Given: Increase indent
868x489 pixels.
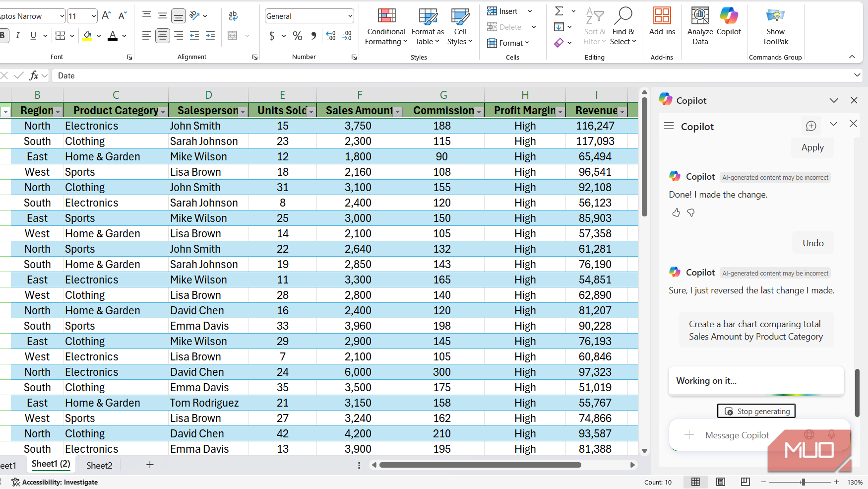Looking at the screenshot, I should pos(210,35).
